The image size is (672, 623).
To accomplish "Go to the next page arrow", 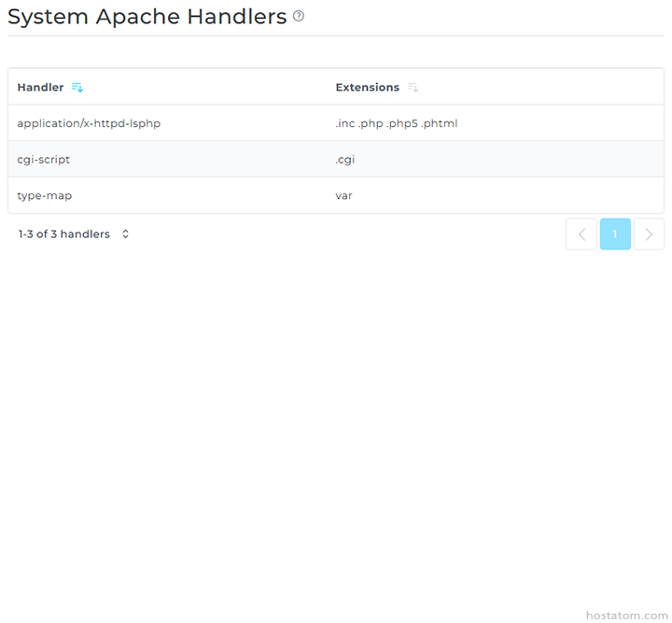I will [649, 234].
